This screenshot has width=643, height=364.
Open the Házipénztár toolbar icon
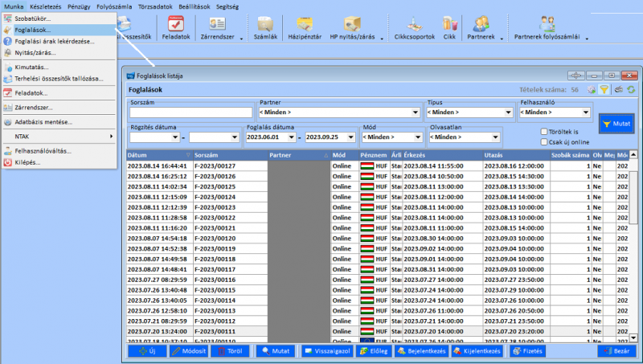[x=305, y=28]
